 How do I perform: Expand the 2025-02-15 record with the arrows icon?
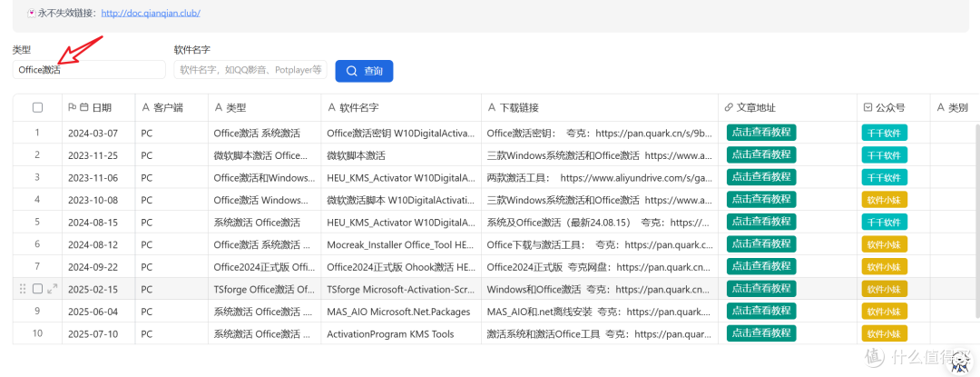tap(53, 289)
